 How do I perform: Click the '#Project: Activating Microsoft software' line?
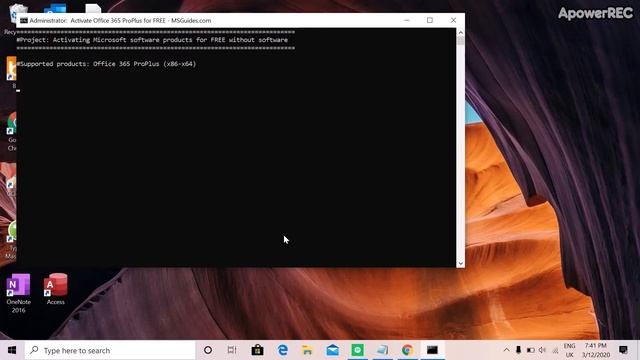click(x=152, y=40)
